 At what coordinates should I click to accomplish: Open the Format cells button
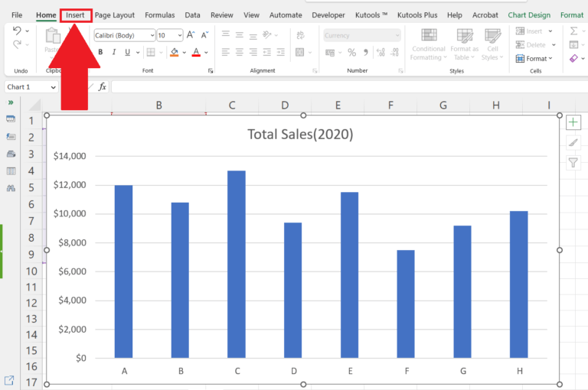click(534, 58)
